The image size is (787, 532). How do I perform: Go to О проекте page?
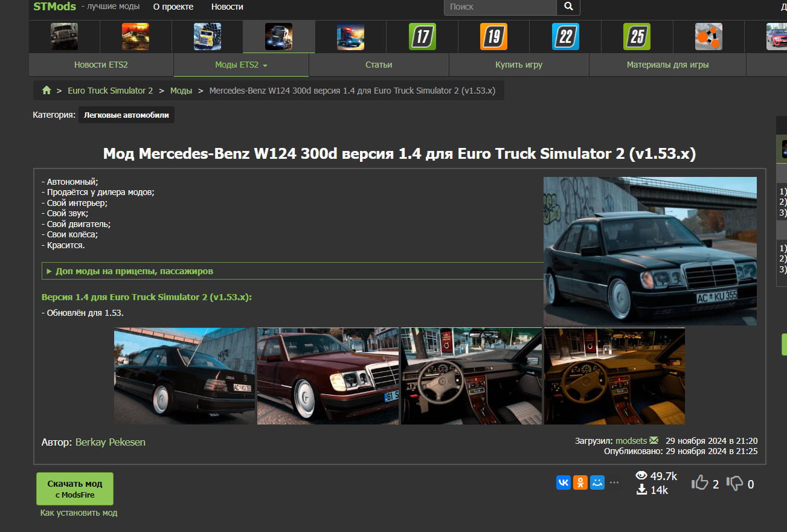(173, 7)
